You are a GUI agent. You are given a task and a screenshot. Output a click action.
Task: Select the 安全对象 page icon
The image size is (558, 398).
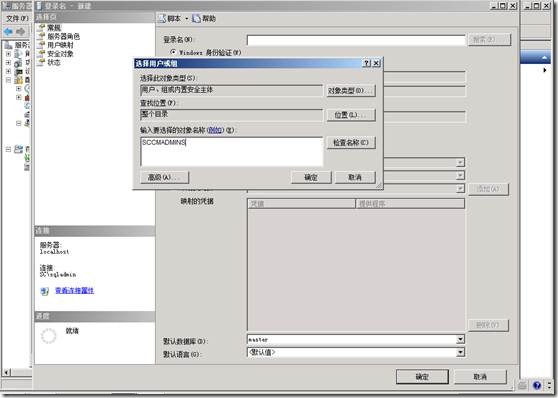click(x=42, y=53)
